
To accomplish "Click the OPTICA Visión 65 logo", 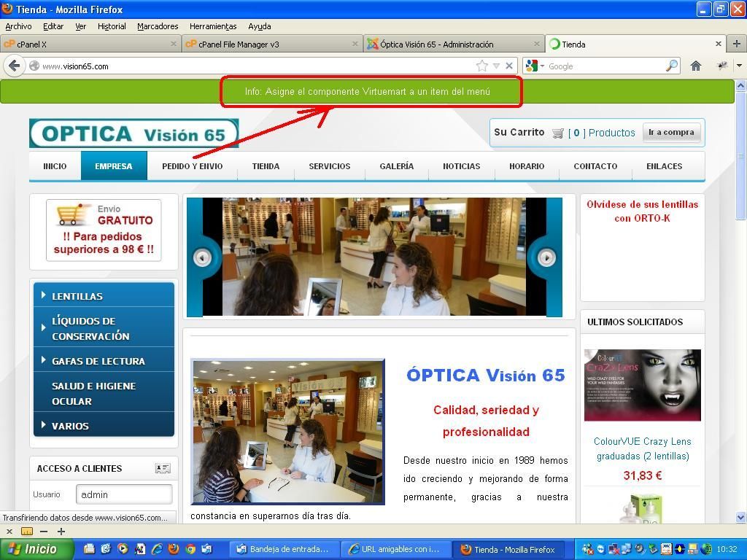I will [134, 133].
